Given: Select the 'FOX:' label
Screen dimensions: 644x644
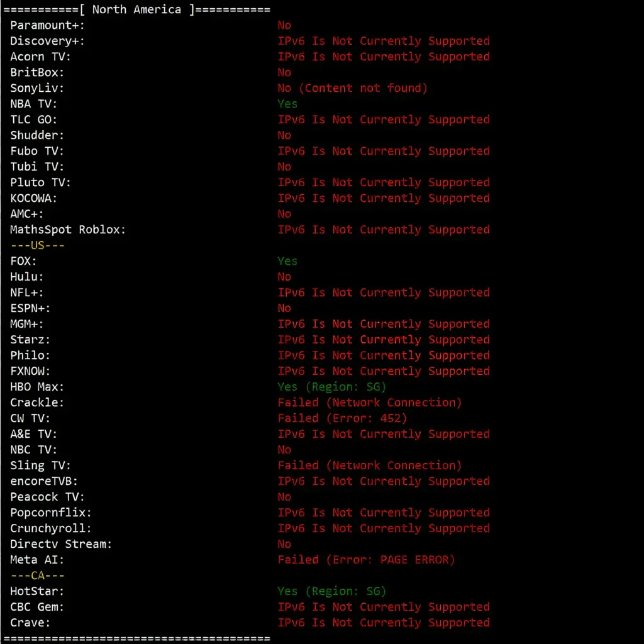Looking at the screenshot, I should tap(23, 261).
